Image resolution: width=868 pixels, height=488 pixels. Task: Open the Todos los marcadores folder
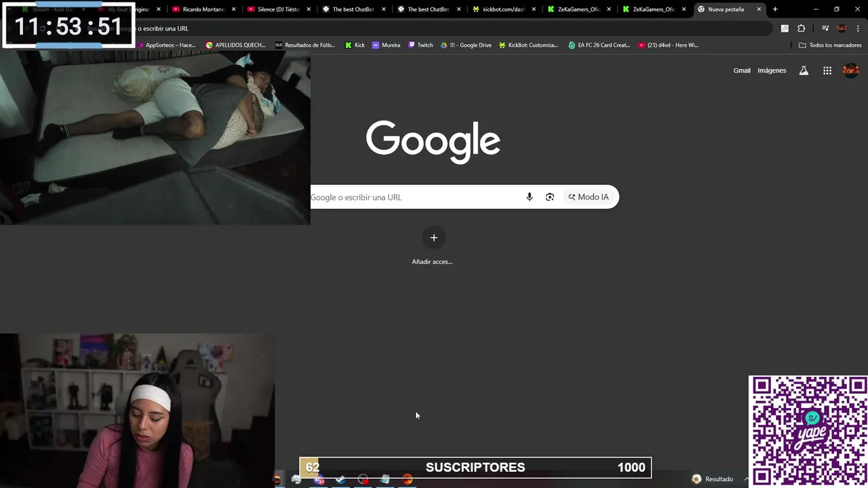(830, 45)
